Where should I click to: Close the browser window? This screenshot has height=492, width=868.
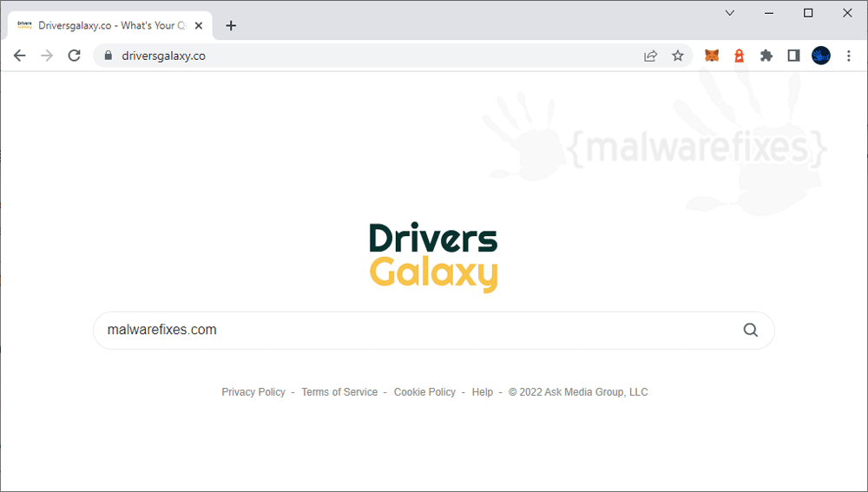(847, 13)
